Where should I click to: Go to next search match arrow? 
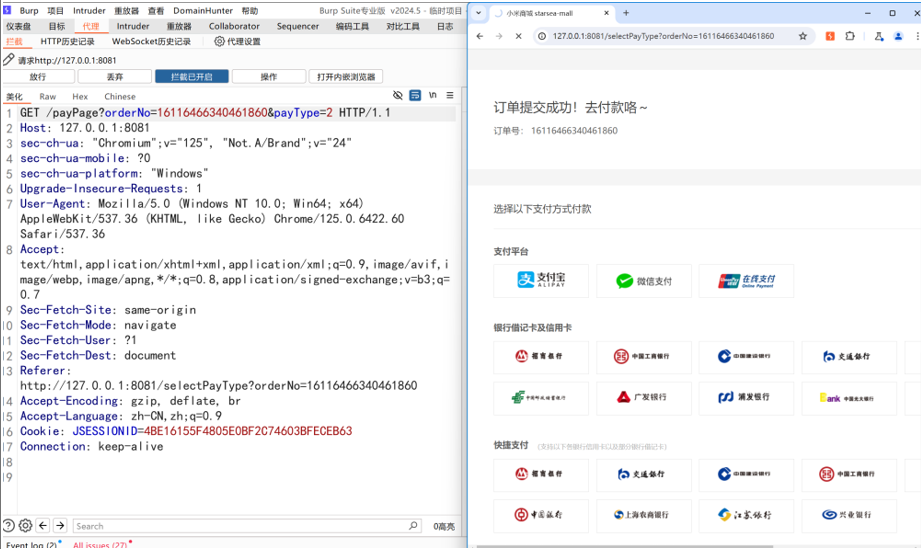pyautogui.click(x=60, y=526)
